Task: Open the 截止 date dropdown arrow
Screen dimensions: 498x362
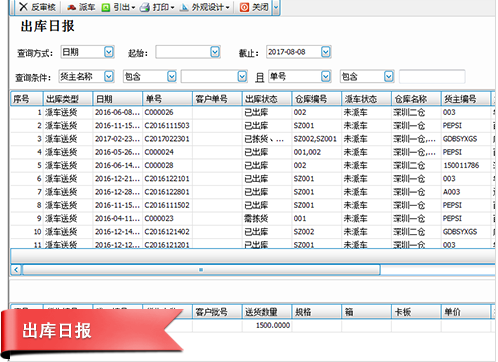Action: 326,52
